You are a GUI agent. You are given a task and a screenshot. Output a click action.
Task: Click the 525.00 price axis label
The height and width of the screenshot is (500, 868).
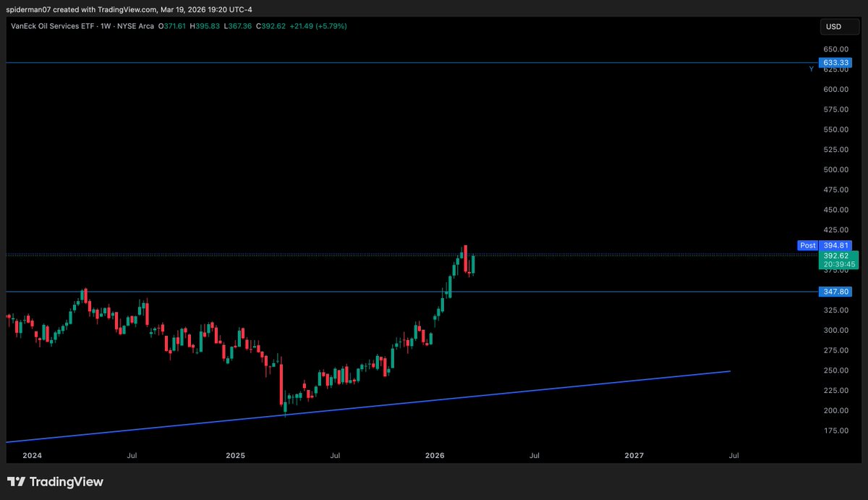point(835,150)
